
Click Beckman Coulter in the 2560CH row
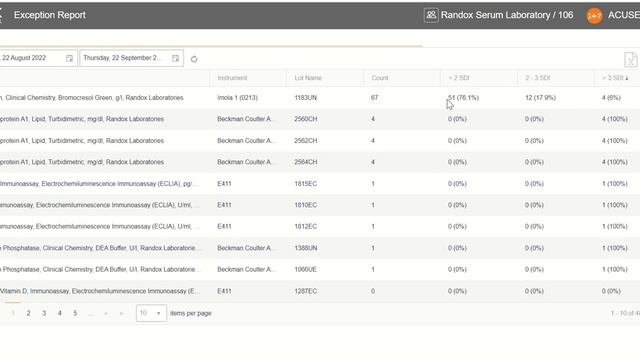[x=247, y=119]
